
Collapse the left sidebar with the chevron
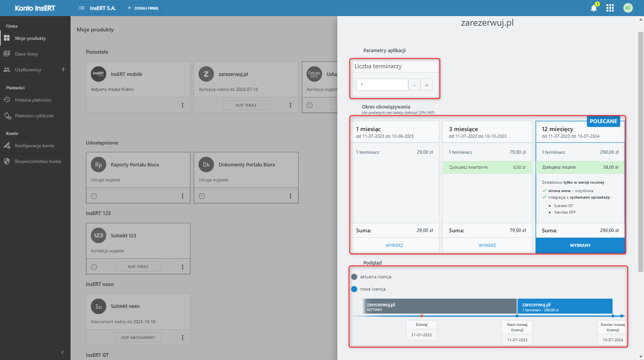62,352
